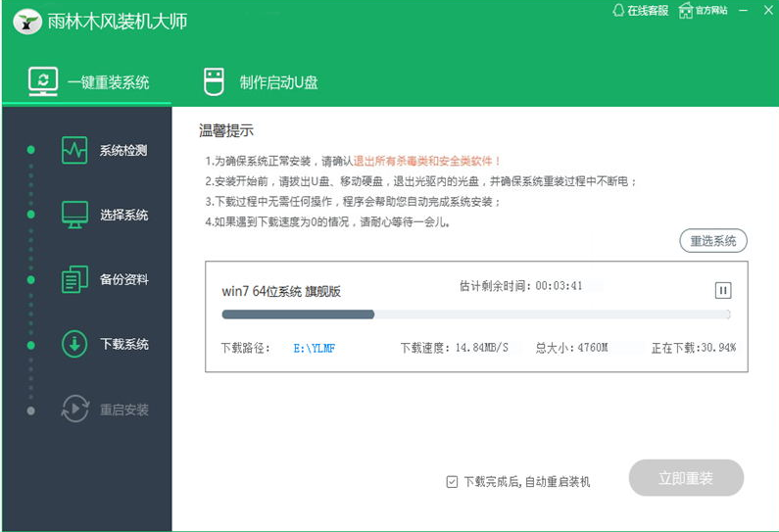Minimize the 装机大师 window

[x=744, y=10]
